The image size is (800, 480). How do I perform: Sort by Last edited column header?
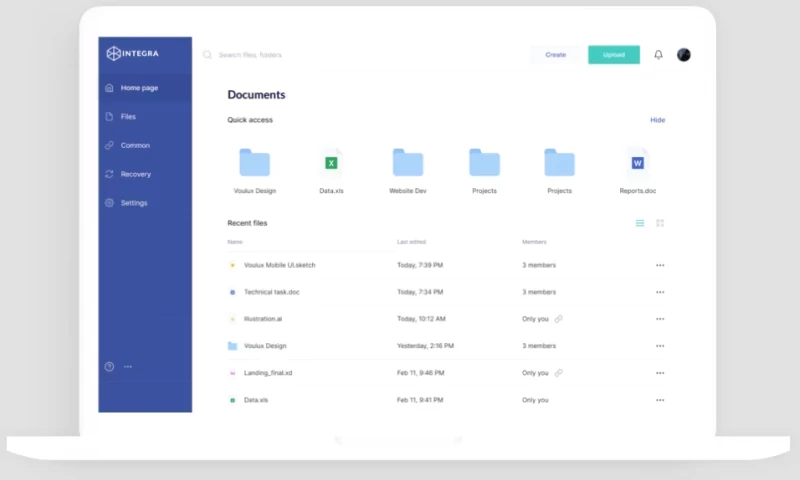click(411, 242)
